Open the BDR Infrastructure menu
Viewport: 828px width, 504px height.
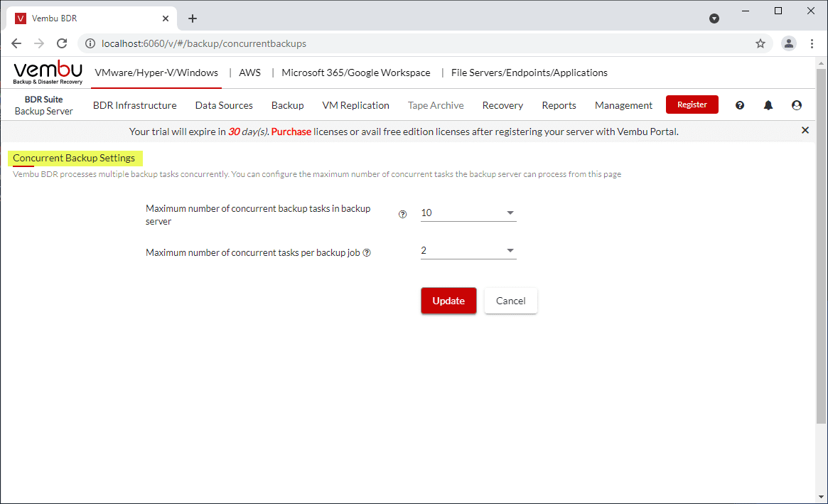tap(134, 105)
